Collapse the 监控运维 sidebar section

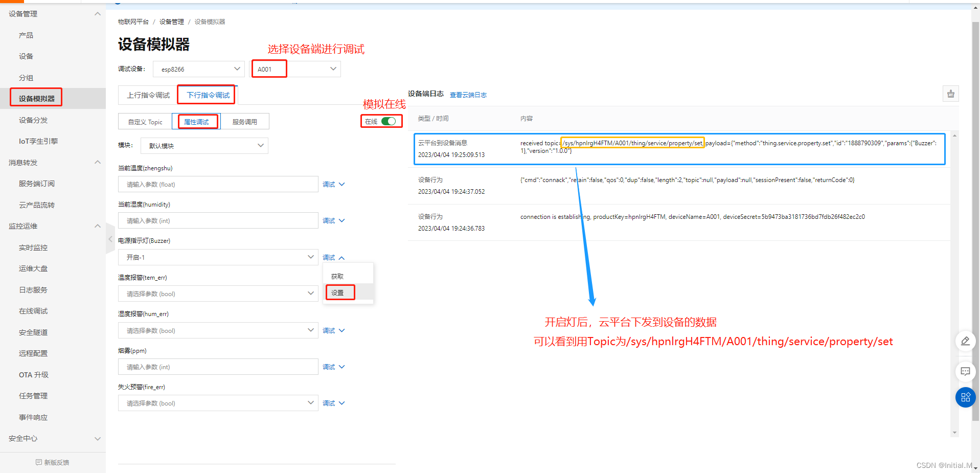click(98, 226)
